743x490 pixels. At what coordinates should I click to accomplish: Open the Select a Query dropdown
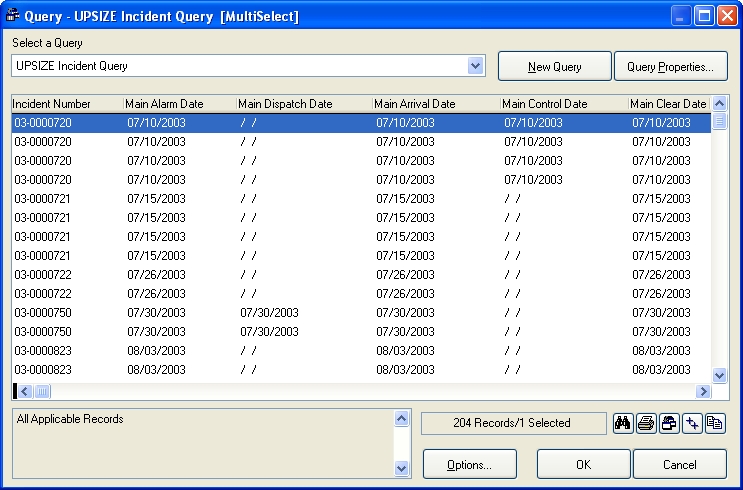[x=475, y=66]
